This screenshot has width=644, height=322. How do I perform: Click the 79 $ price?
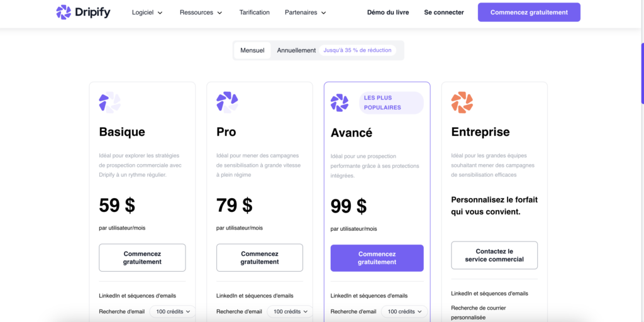tap(235, 206)
